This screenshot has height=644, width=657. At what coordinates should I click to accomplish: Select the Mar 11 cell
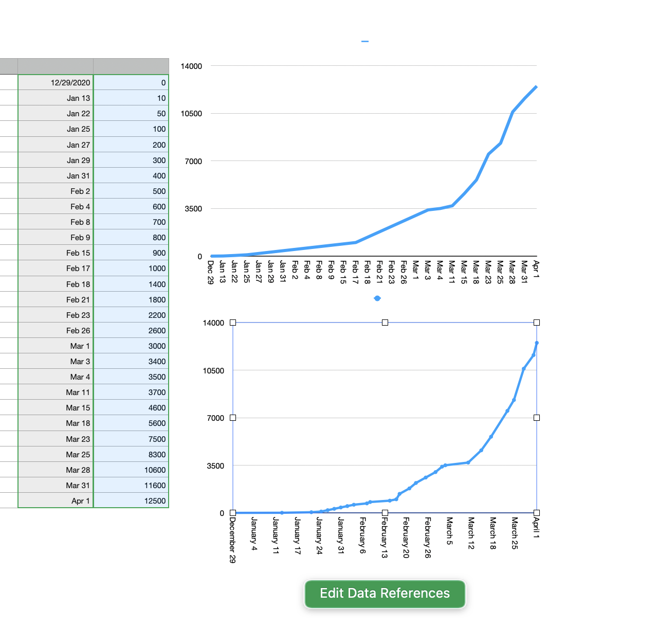coord(56,392)
